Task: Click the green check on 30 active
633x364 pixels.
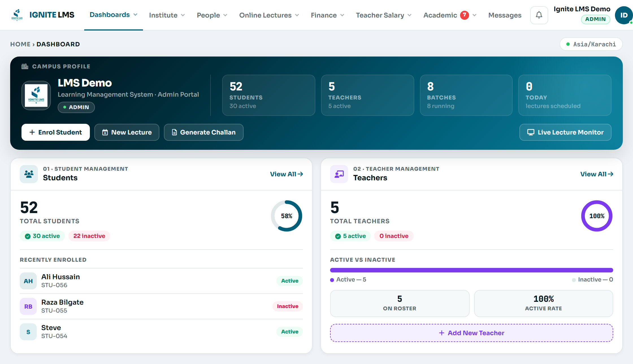Action: coord(28,236)
